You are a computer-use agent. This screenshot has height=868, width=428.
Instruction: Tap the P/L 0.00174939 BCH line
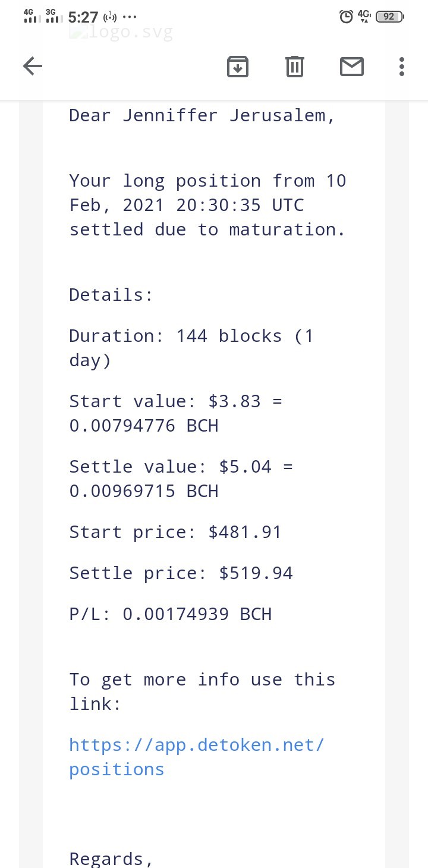[171, 614]
